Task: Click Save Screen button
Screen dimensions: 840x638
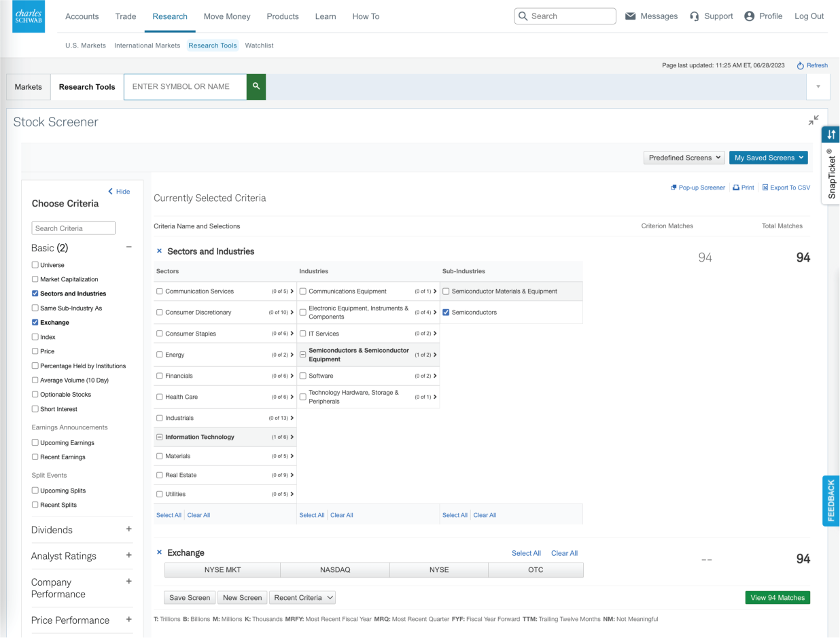Action: [190, 598]
